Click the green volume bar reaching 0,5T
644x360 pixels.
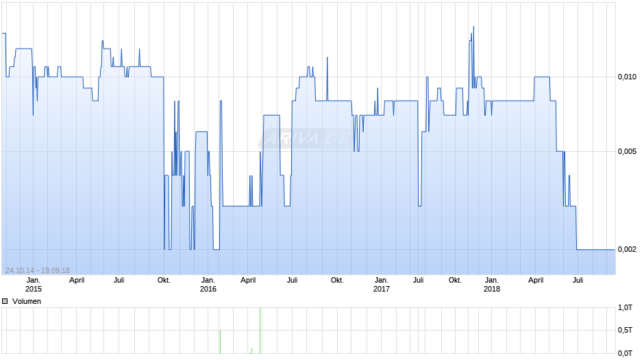220,342
